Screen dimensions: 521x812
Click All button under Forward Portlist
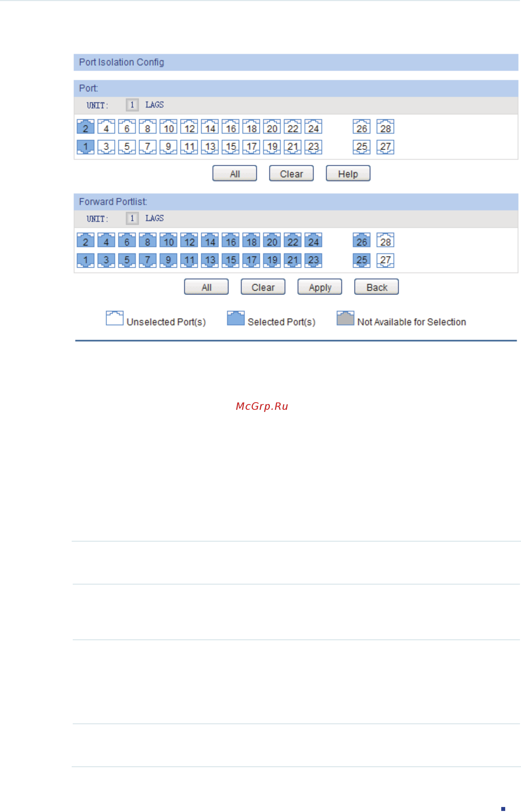pos(206,287)
